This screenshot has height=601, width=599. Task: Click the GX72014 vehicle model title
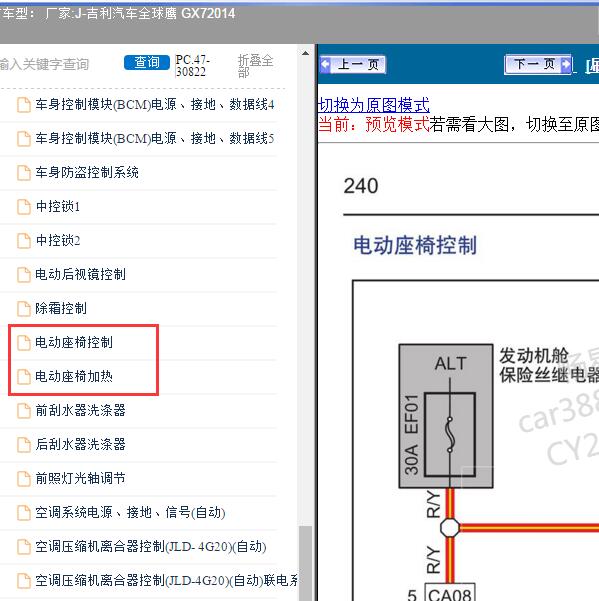[x=208, y=13]
